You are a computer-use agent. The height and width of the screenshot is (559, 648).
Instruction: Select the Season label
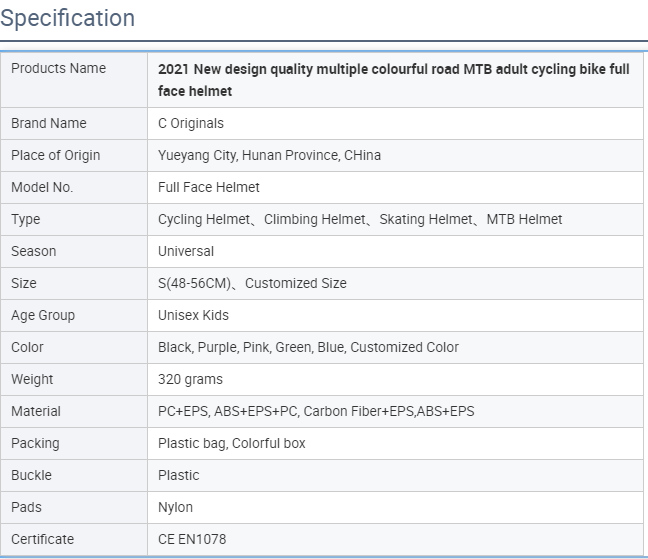(33, 251)
